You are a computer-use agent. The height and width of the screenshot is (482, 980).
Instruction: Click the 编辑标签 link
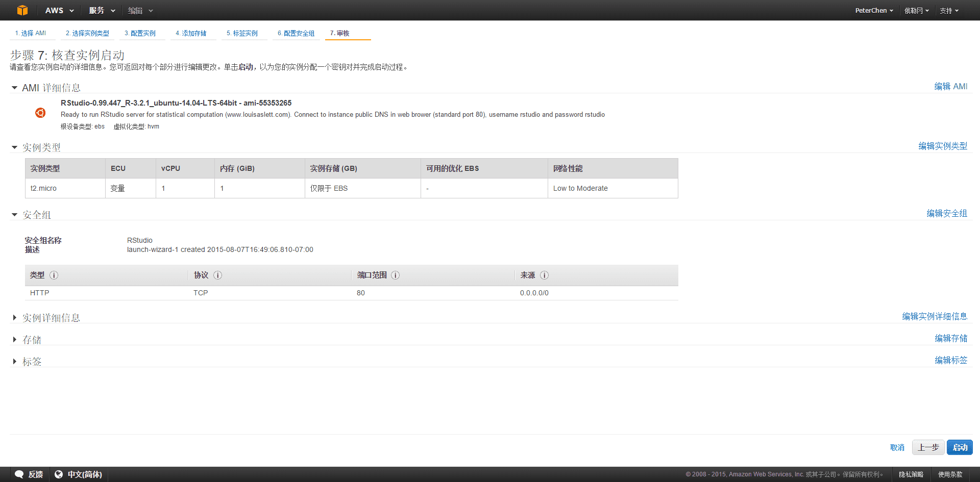(x=951, y=360)
